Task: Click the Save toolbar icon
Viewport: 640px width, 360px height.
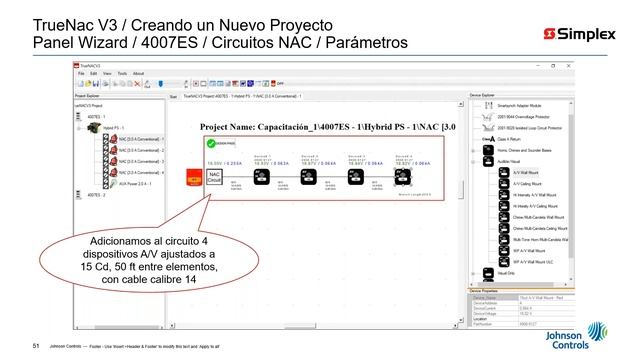Action: tap(96, 84)
